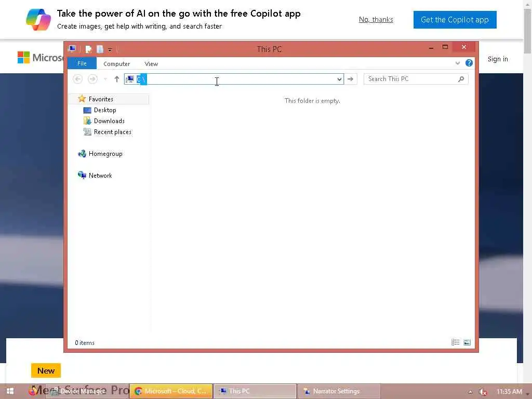Click the Homegroup icon
This screenshot has width=532, height=399.
(82, 154)
